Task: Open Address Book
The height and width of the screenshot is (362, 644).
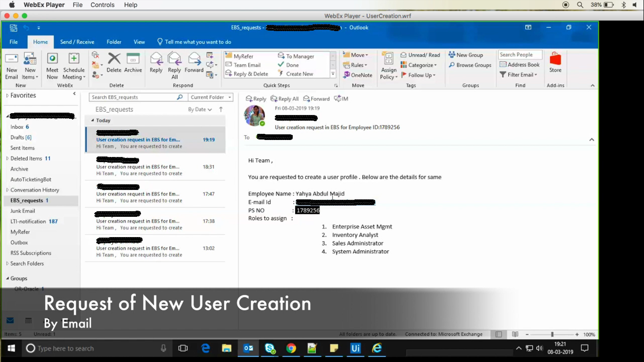Action: pos(520,65)
